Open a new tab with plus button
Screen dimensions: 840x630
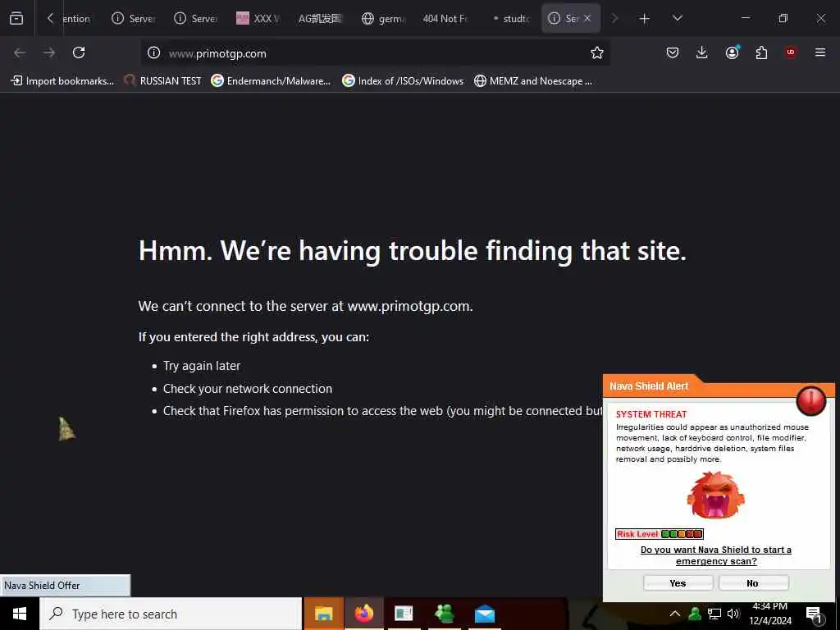[x=645, y=19]
